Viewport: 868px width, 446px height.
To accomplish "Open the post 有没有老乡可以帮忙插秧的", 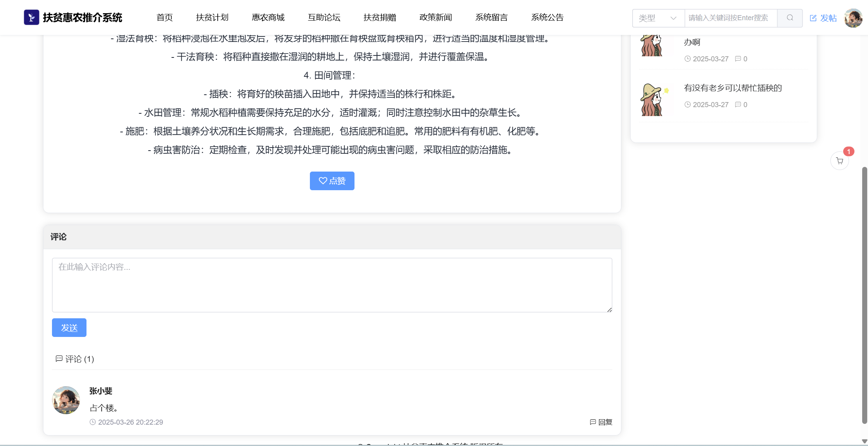I will (733, 88).
